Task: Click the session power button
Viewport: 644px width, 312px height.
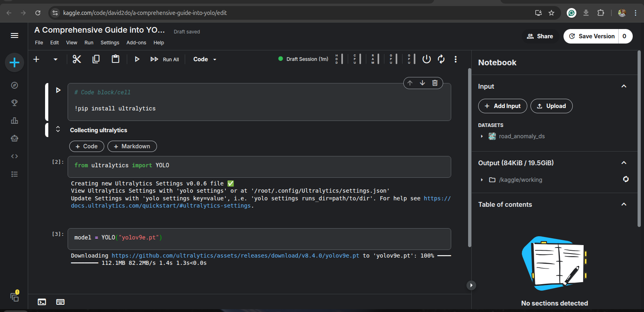Action: click(427, 59)
